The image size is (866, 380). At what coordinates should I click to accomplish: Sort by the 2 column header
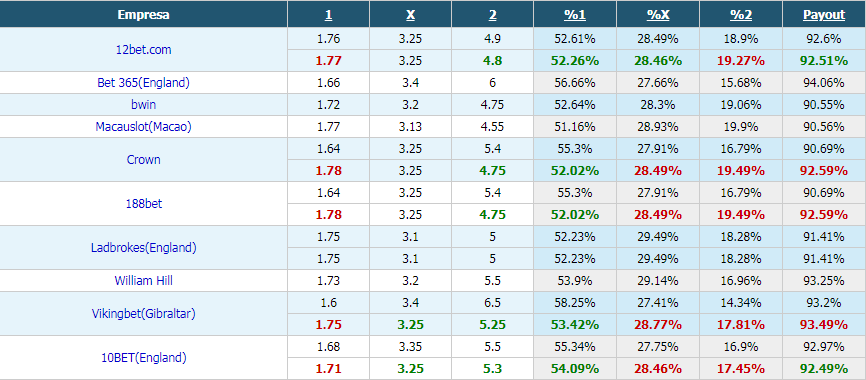pyautogui.click(x=493, y=15)
